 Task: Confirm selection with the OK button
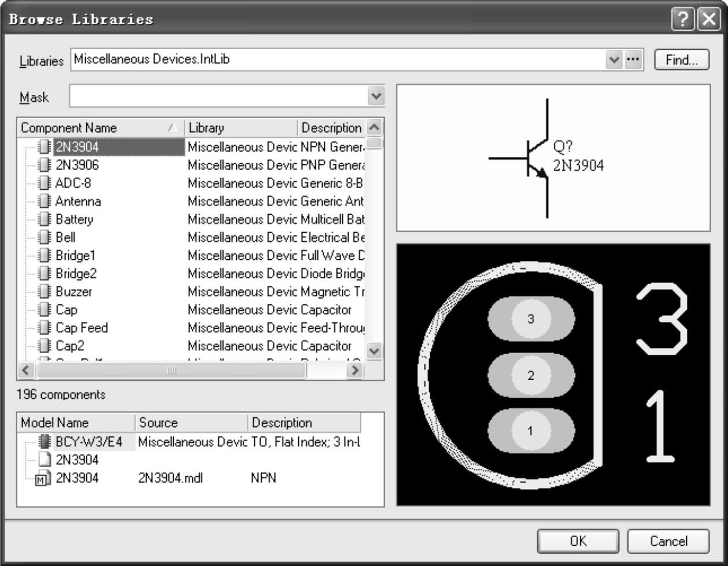pyautogui.click(x=577, y=541)
